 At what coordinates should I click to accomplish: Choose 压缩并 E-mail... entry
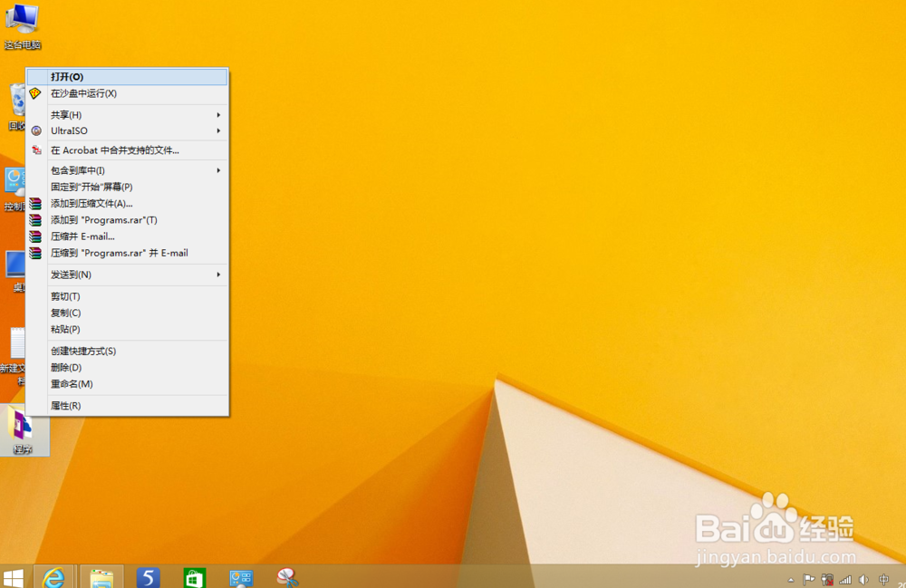pos(127,236)
